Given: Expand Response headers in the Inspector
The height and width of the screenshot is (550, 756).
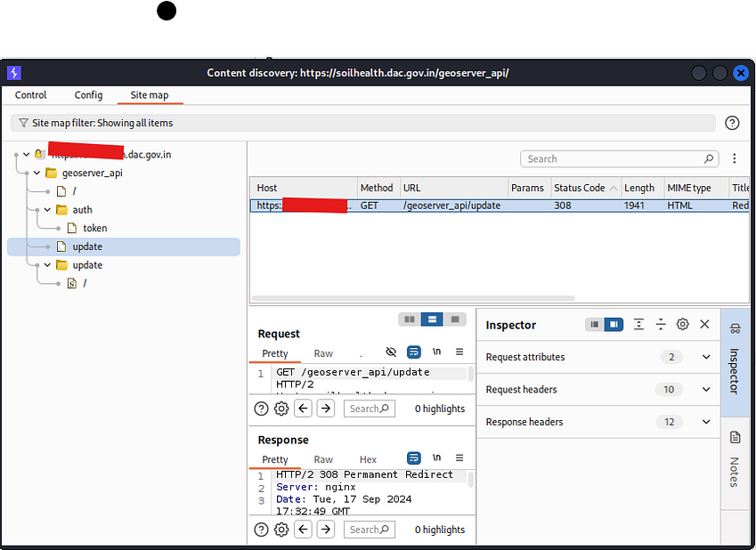Looking at the screenshot, I should (706, 422).
